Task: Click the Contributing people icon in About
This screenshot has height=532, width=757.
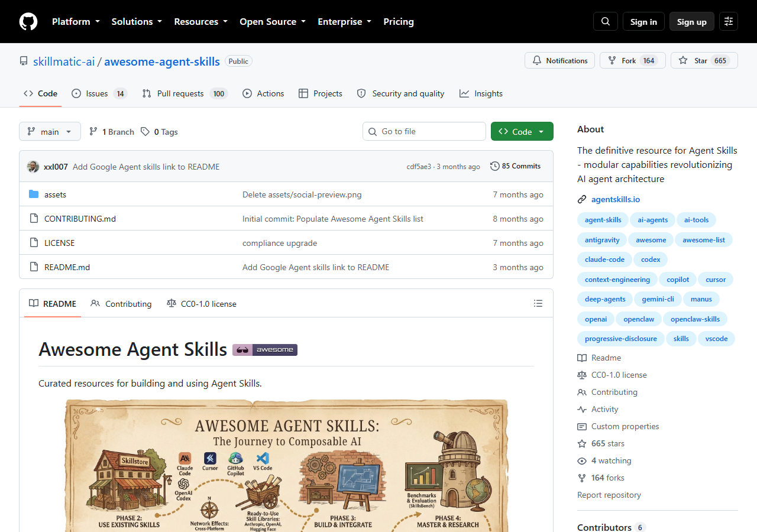Action: 582,392
